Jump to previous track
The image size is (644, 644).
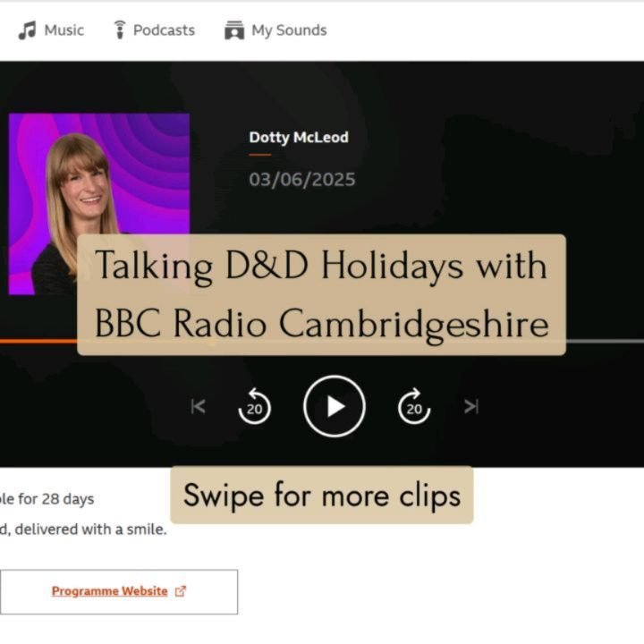point(198,407)
